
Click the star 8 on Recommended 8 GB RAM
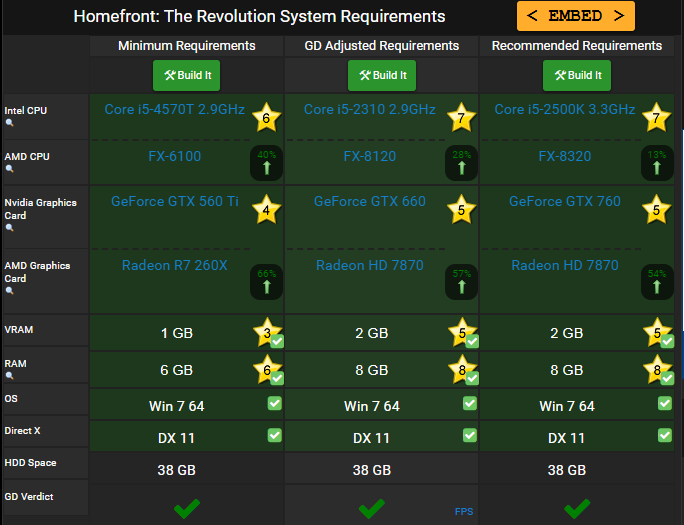[656, 368]
